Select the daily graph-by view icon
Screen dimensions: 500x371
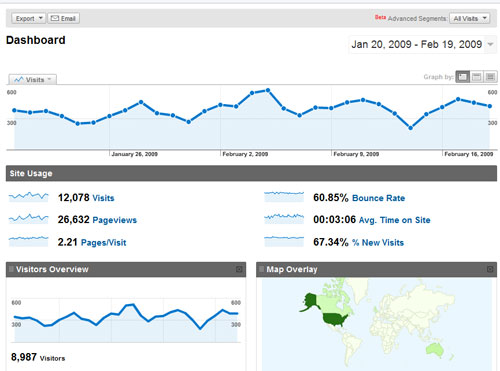click(x=462, y=77)
